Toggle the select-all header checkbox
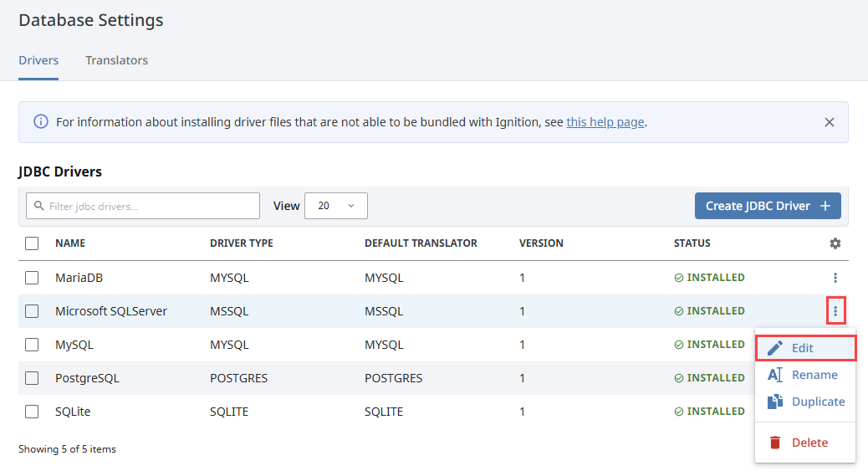Viewport: 868px width, 476px height. (x=32, y=243)
